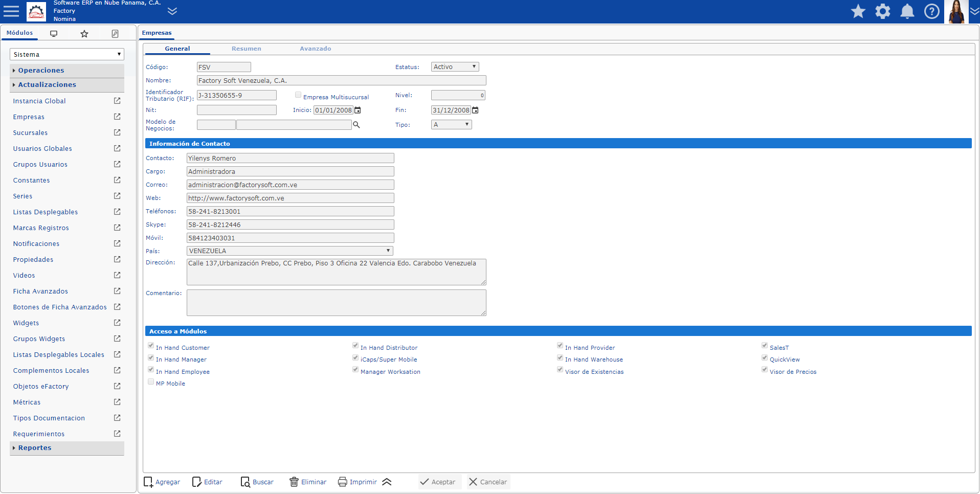
Task: Toggle Empresa Multisucursal checkbox
Action: click(x=298, y=95)
